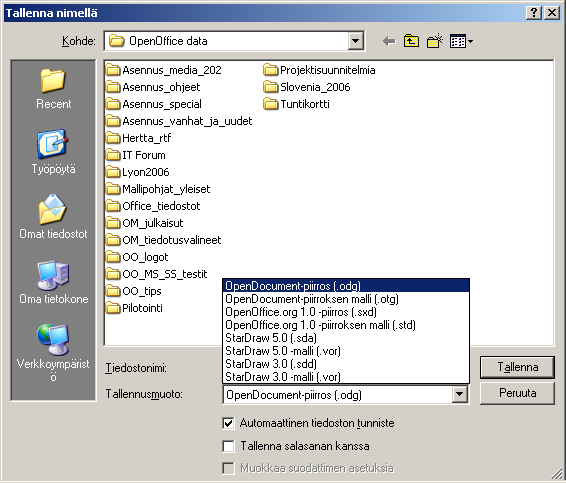Viewport: 566px width, 483px height.
Task: Open the Asennus_media_202 folder
Action: 164,70
